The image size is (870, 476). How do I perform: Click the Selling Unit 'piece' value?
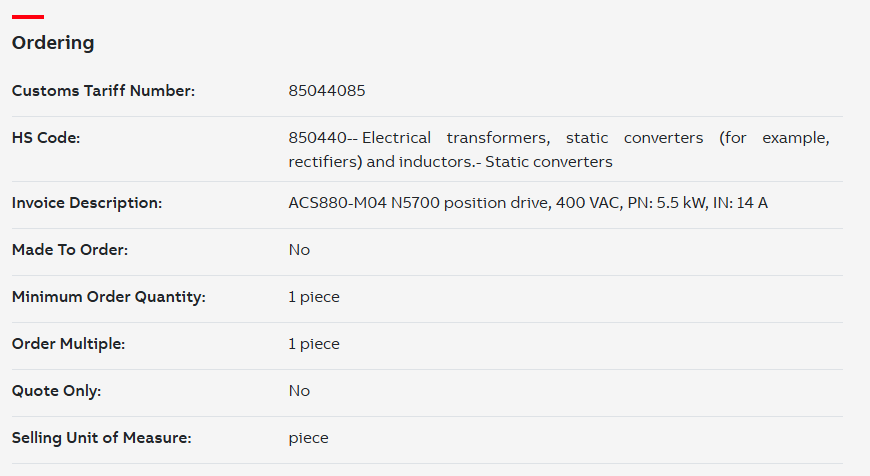(x=308, y=438)
